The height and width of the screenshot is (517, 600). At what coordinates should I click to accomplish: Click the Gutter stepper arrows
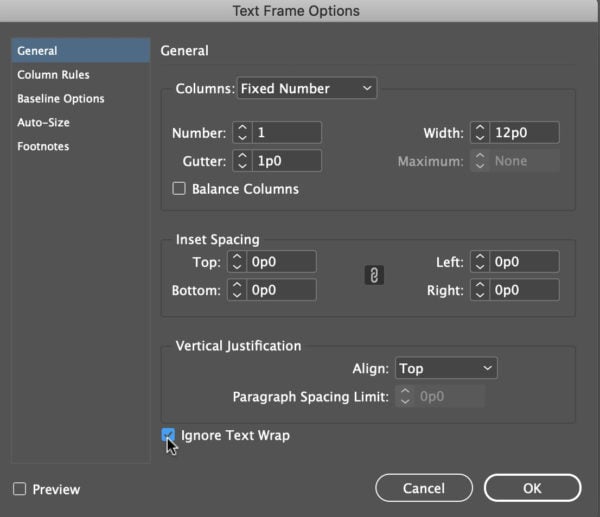[x=242, y=161]
